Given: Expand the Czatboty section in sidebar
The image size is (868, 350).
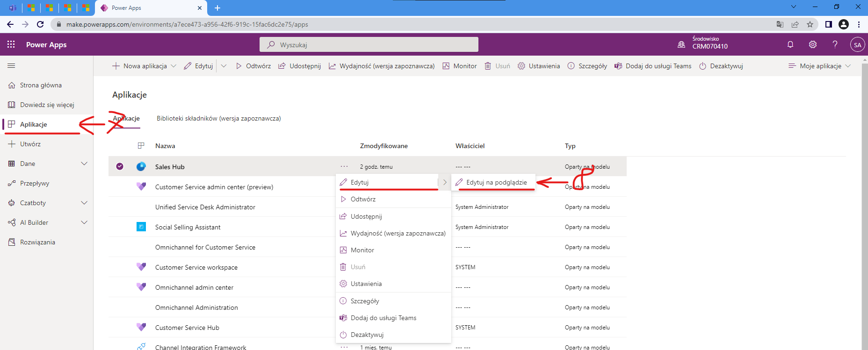Looking at the screenshot, I should tap(84, 203).
